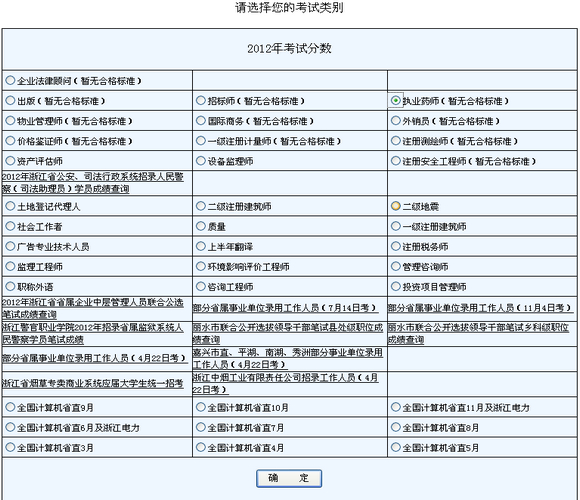This screenshot has width=580, height=500.
Task: Select the 注册税务师 radio button
Action: coord(396,246)
